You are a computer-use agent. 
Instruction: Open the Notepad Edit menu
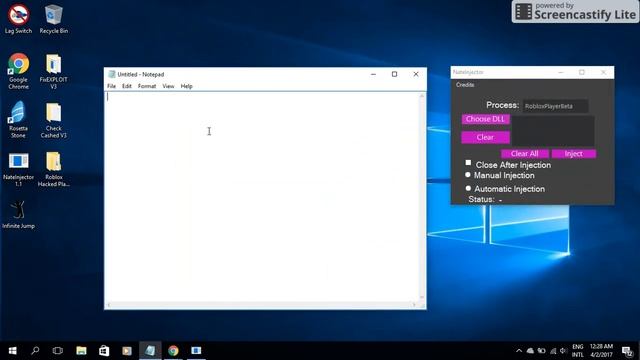click(x=127, y=86)
